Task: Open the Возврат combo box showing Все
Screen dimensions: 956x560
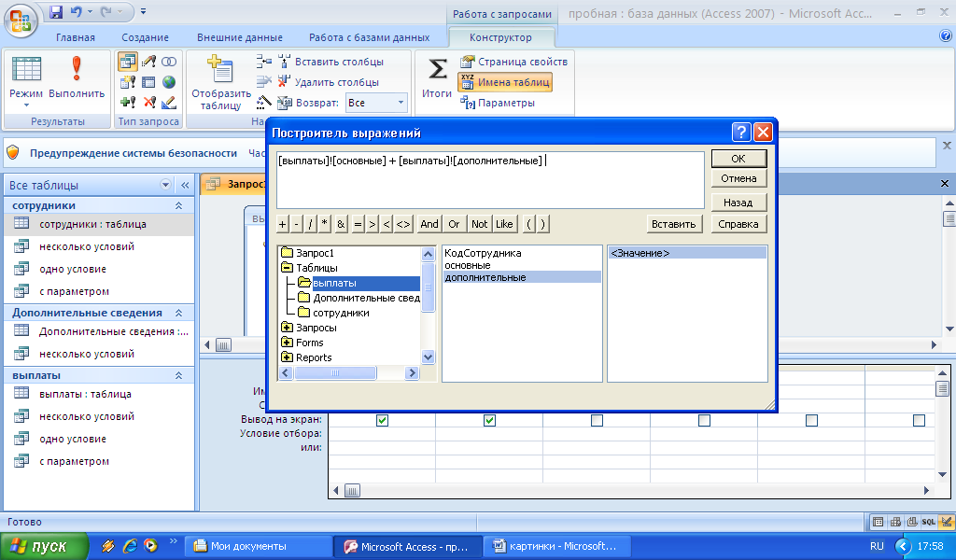Action: [376, 103]
